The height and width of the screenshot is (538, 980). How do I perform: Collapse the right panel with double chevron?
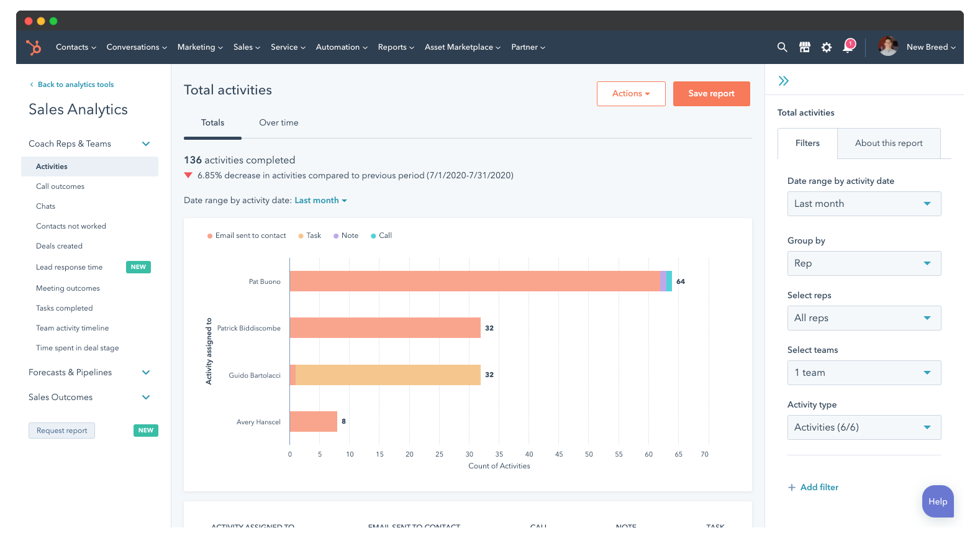(x=784, y=81)
